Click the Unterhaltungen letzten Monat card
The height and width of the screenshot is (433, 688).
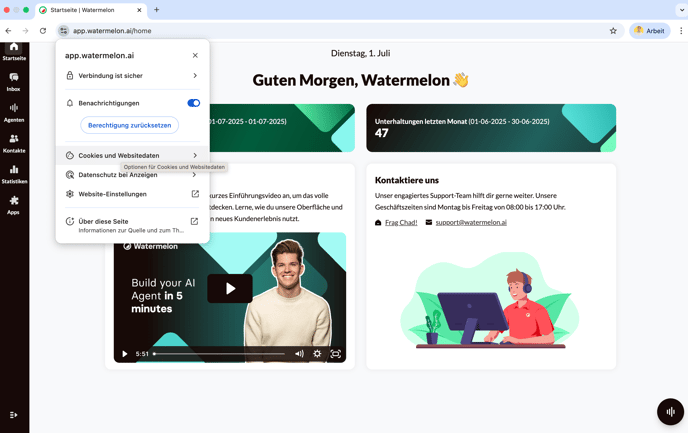491,128
